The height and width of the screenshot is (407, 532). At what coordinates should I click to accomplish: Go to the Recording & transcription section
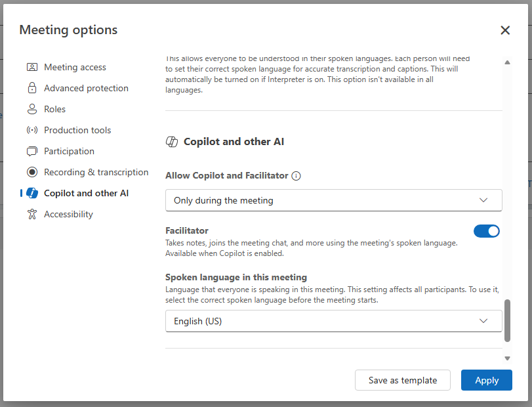tap(96, 172)
